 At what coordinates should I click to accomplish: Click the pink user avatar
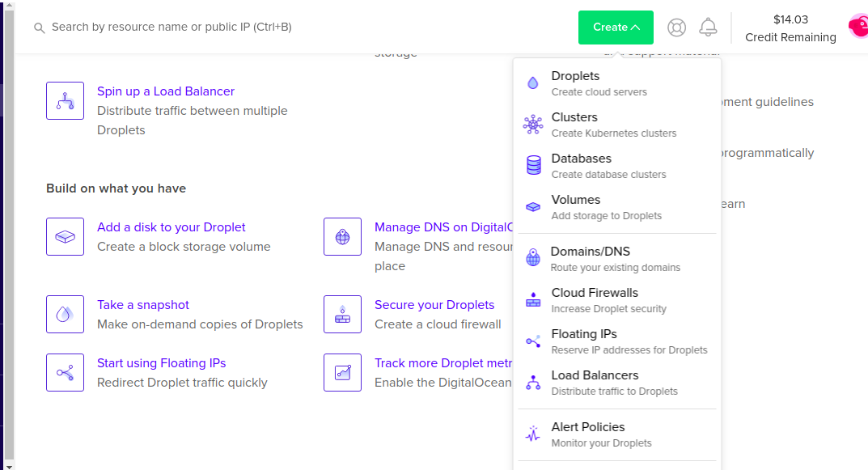858,27
